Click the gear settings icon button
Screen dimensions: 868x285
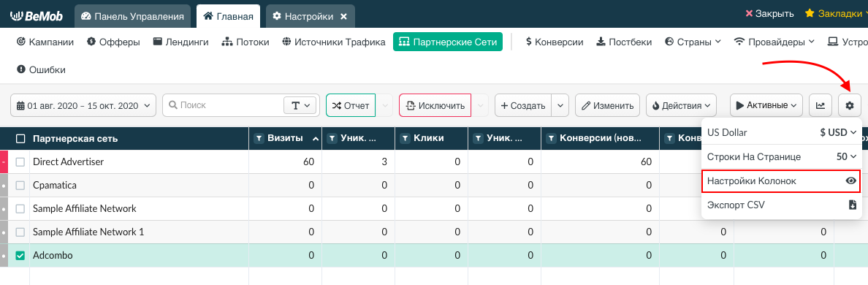point(850,105)
